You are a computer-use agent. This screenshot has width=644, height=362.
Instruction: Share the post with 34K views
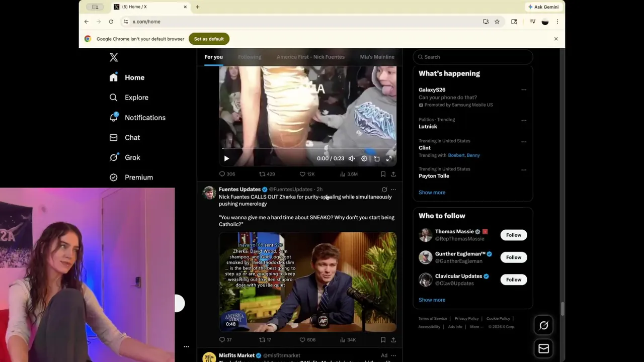(393, 340)
